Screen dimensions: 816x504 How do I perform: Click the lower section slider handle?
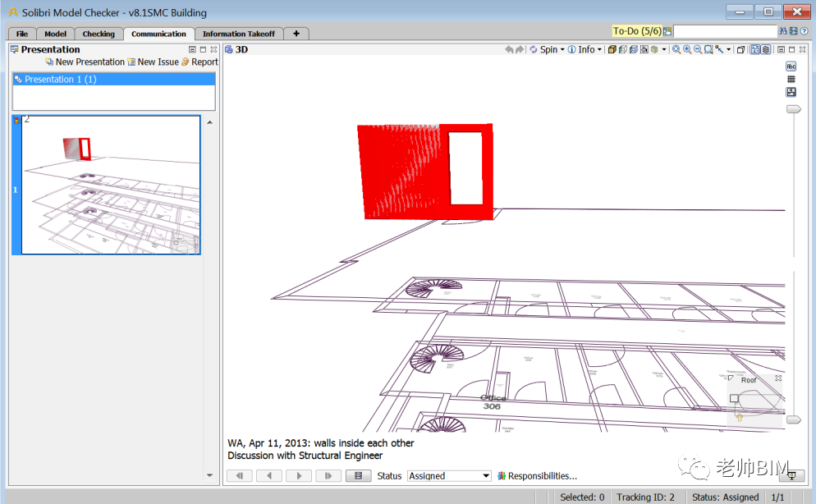[794, 419]
